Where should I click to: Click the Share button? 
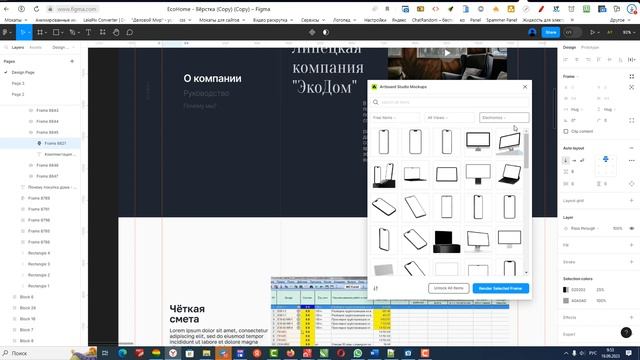tap(551, 32)
